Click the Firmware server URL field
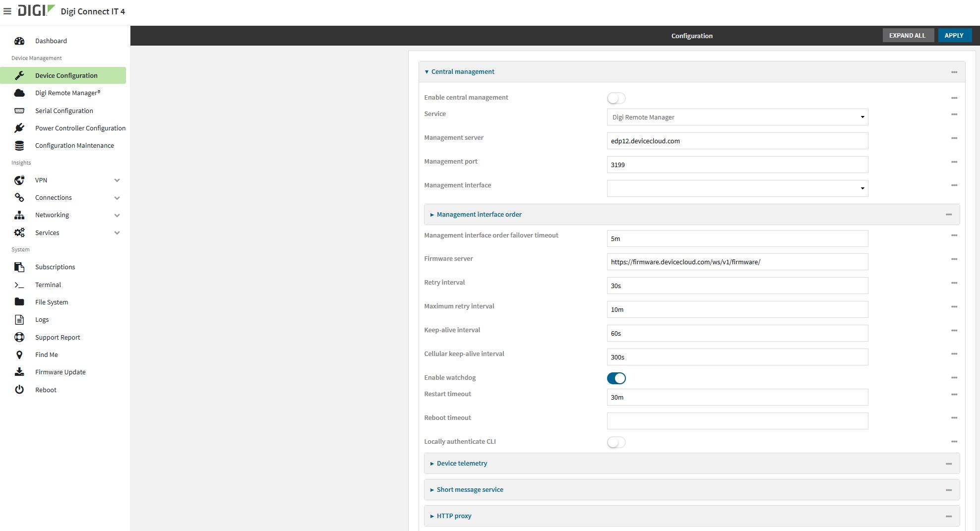980x531 pixels. (737, 262)
